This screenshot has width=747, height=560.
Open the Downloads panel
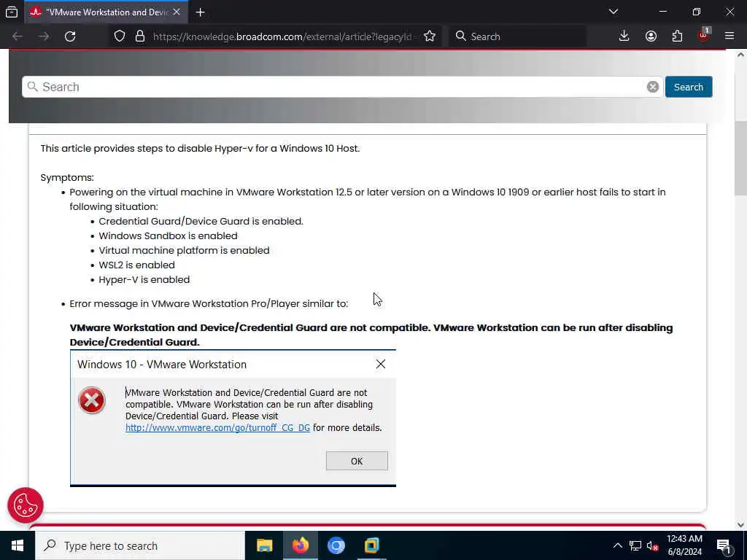[624, 36]
